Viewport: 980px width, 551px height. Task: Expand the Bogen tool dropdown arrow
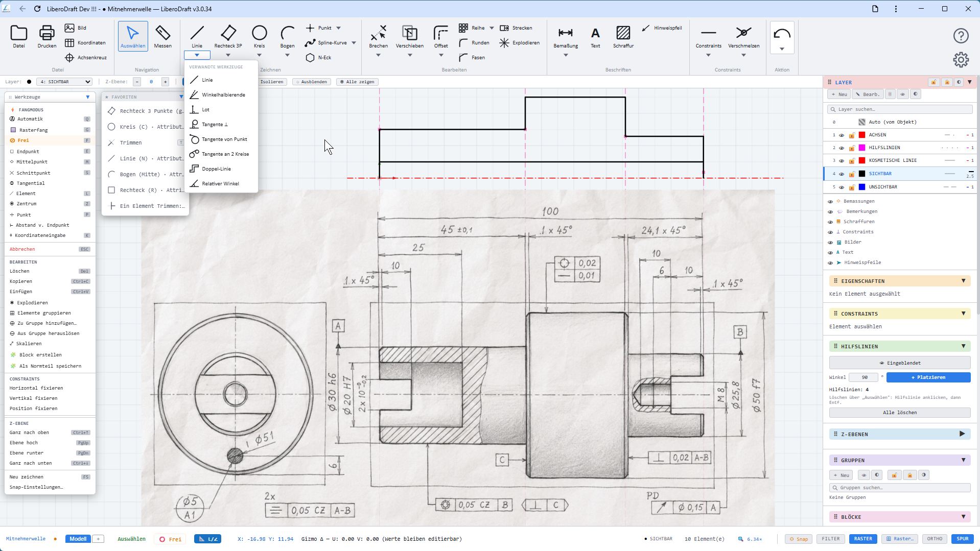tap(287, 55)
